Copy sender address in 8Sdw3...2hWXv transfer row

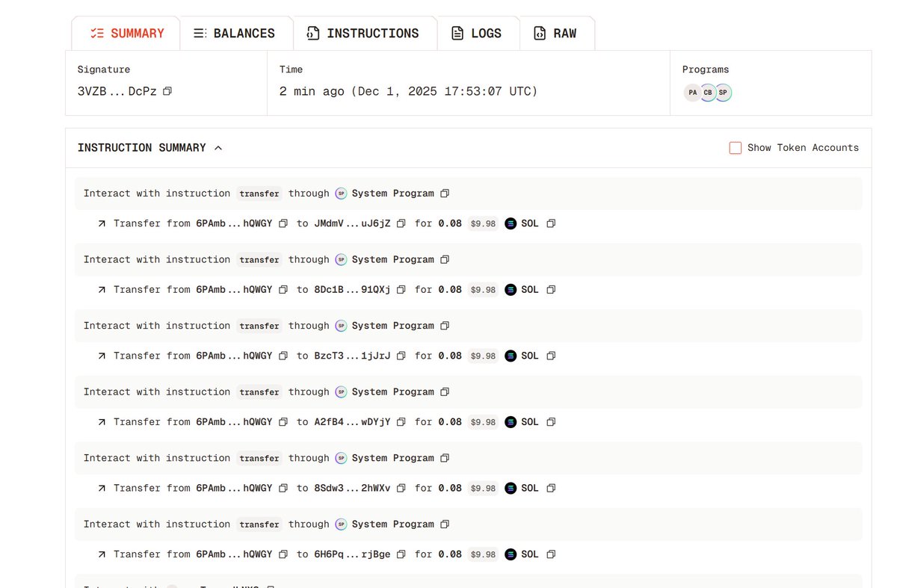[283, 488]
